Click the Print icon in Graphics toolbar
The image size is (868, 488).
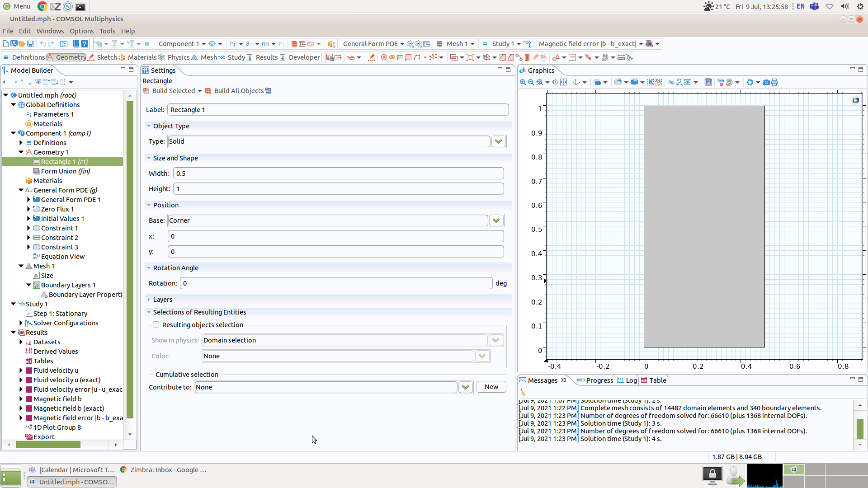click(774, 82)
